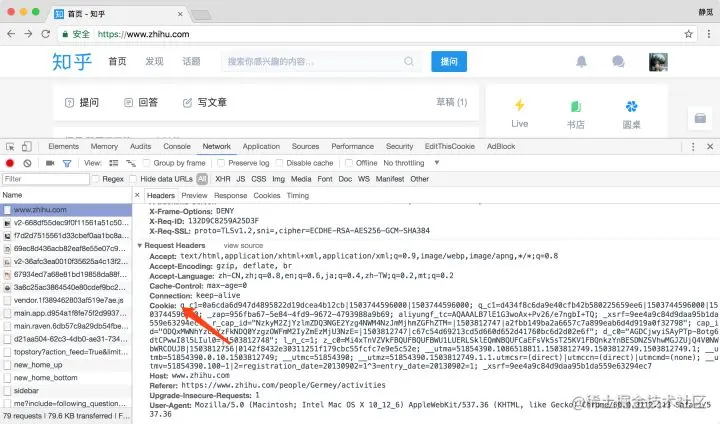Enable Regex filter checkbox
The width and height of the screenshot is (720, 424).
[x=96, y=179]
